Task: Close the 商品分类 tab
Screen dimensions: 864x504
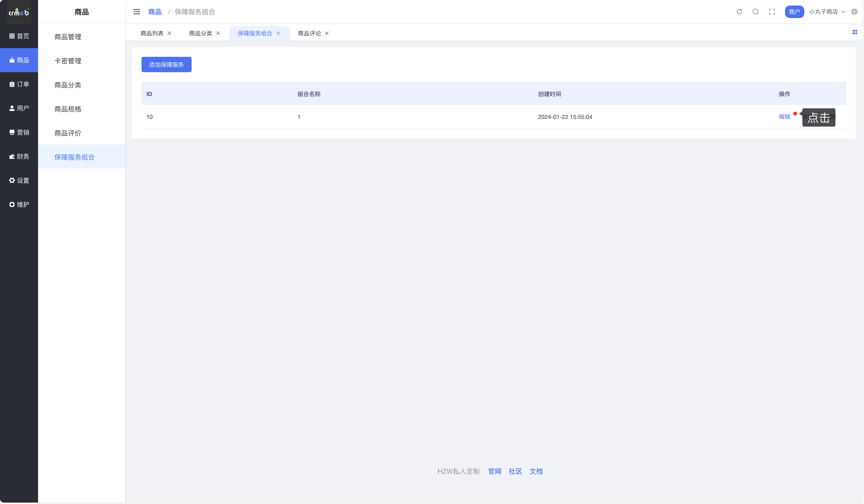Action: click(x=218, y=33)
